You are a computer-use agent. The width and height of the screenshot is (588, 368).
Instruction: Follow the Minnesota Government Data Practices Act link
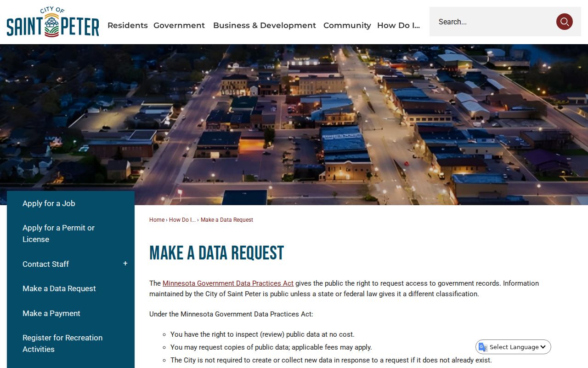(x=228, y=283)
